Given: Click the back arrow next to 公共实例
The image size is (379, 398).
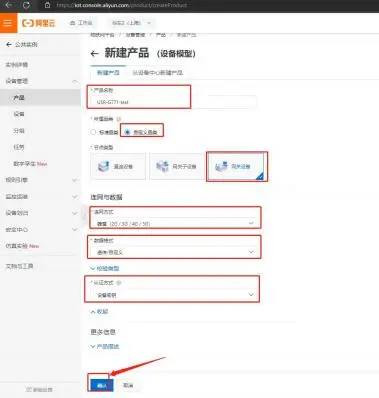Looking at the screenshot, I should coord(9,44).
